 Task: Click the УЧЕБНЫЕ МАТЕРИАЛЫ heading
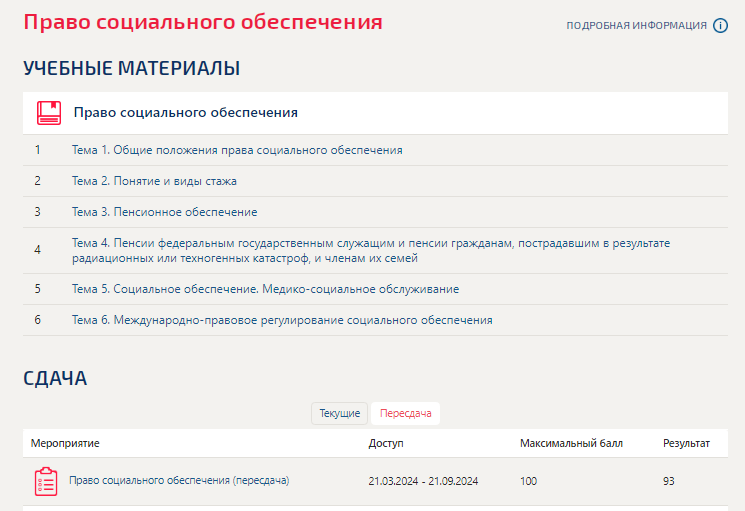pyautogui.click(x=132, y=68)
